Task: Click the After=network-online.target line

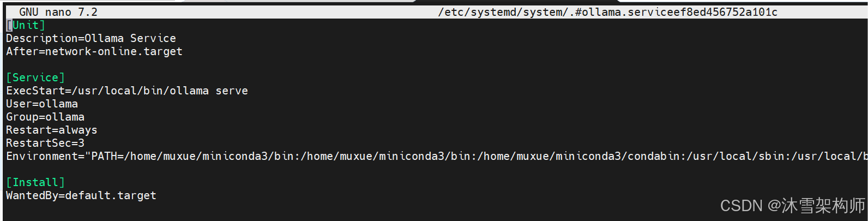Action: (x=94, y=51)
